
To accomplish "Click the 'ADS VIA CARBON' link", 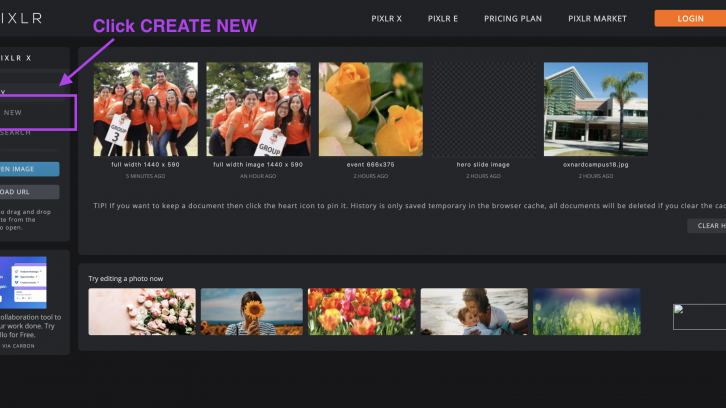I will (17, 346).
